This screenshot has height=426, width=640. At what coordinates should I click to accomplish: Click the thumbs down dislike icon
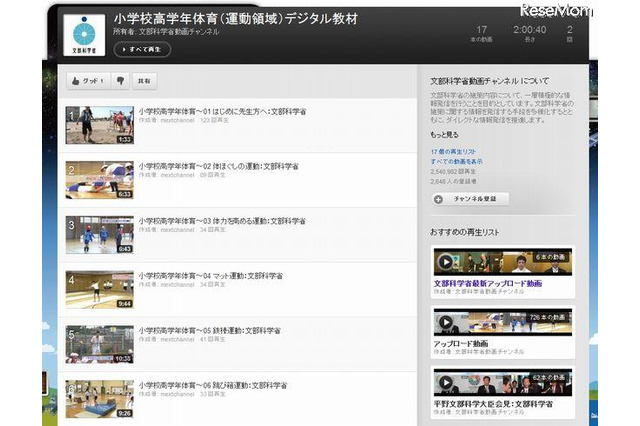point(120,81)
